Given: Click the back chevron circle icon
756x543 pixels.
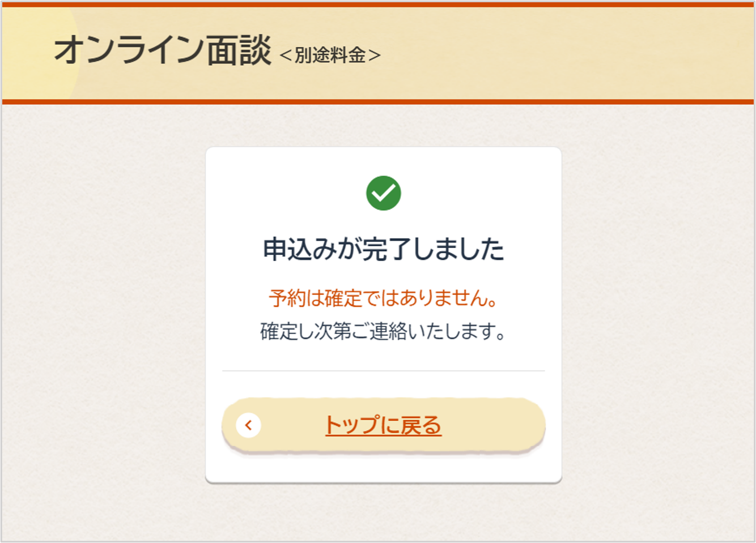Looking at the screenshot, I should tap(248, 425).
